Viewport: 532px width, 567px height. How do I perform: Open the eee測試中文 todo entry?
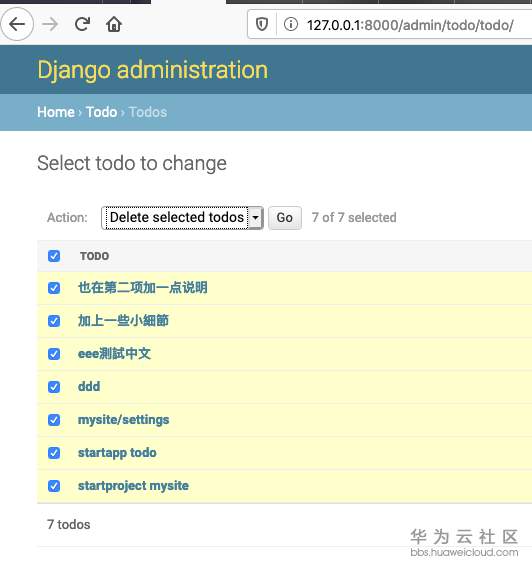114,354
